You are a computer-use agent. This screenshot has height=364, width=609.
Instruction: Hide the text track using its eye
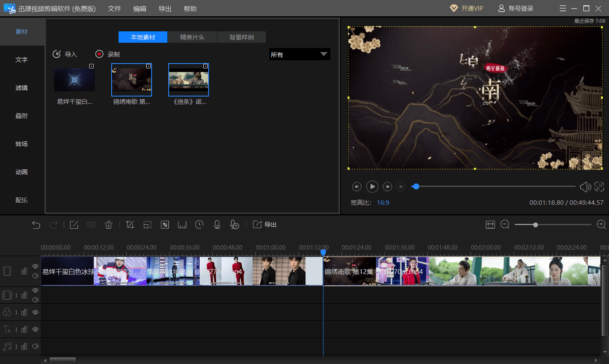(35, 329)
